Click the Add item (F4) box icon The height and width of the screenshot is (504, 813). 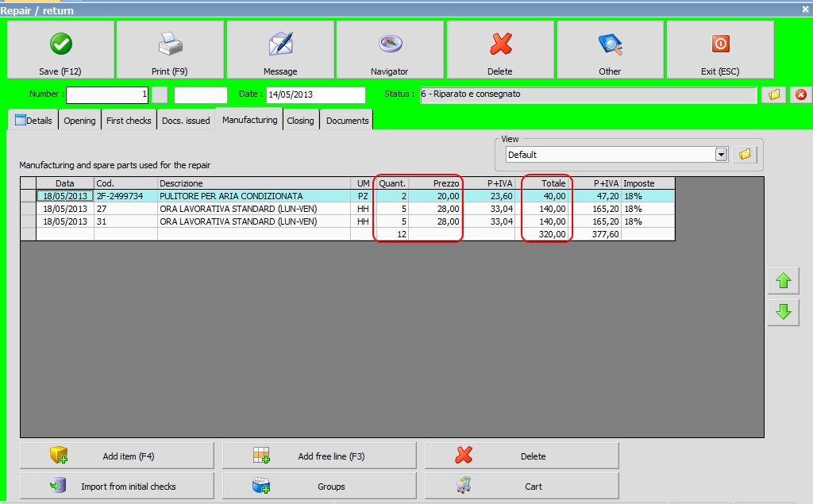(x=59, y=456)
